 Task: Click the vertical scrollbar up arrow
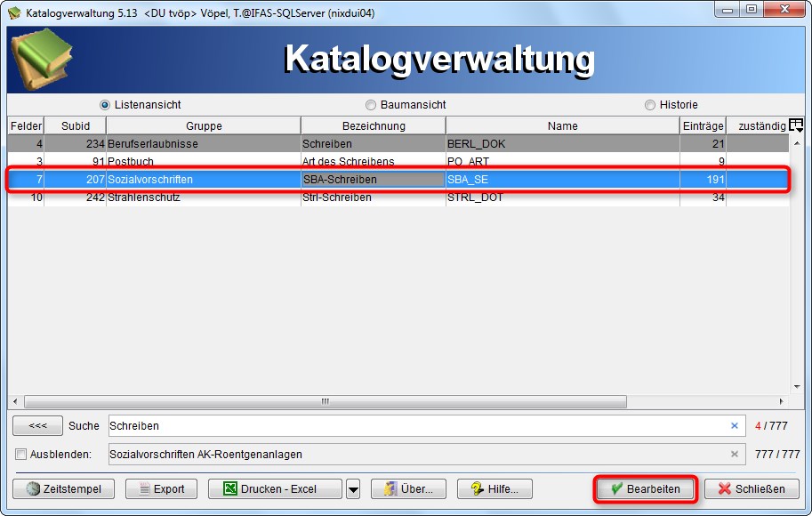797,142
